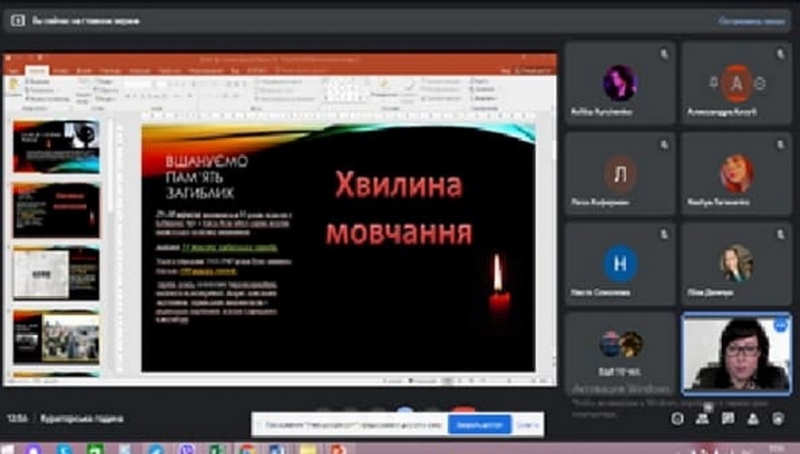Click the 'Хвилина мовчання' title on the slide
This screenshot has width=800, height=454.
[x=399, y=209]
